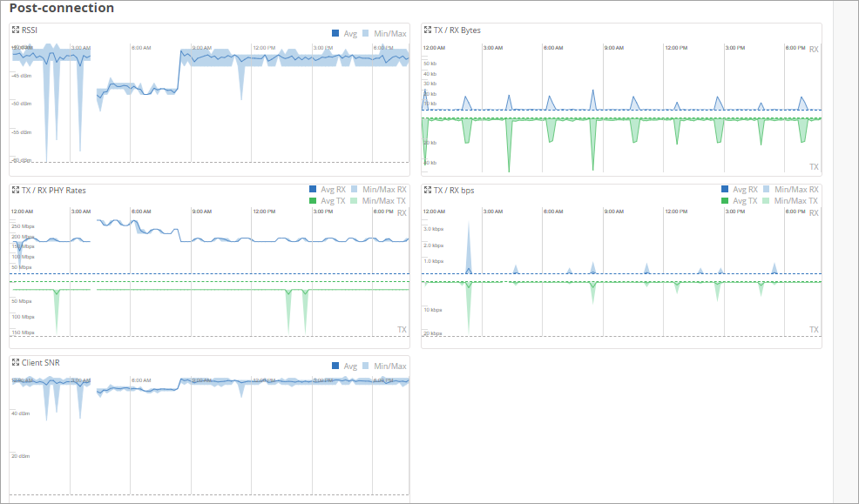
Task: Open the TX / RX bps chart fullscreen
Action: point(427,190)
